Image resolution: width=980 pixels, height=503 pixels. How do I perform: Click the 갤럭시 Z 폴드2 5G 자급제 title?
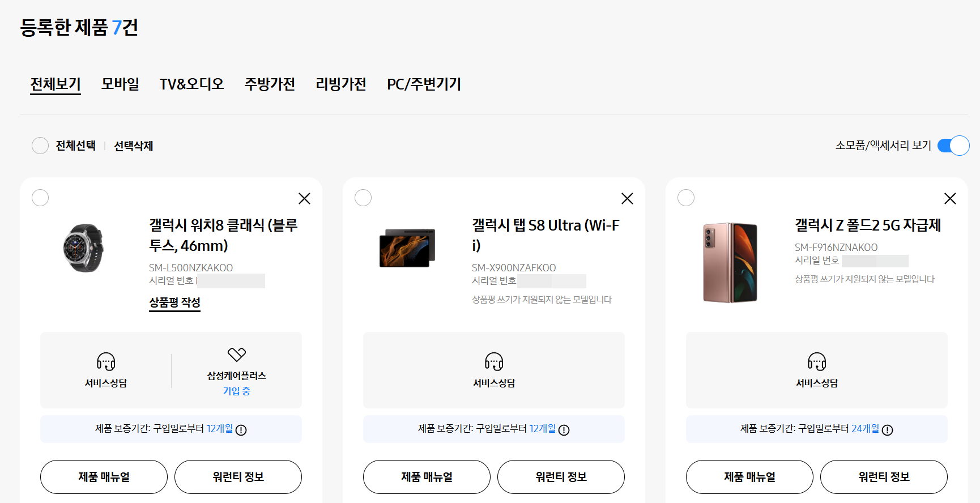[x=868, y=225]
